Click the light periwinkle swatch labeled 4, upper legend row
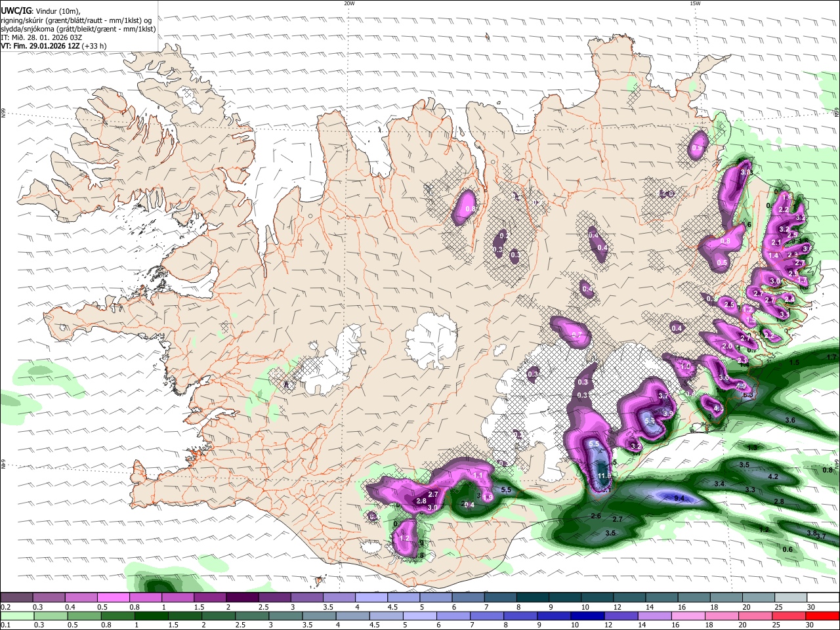The image size is (840, 630). click(371, 597)
